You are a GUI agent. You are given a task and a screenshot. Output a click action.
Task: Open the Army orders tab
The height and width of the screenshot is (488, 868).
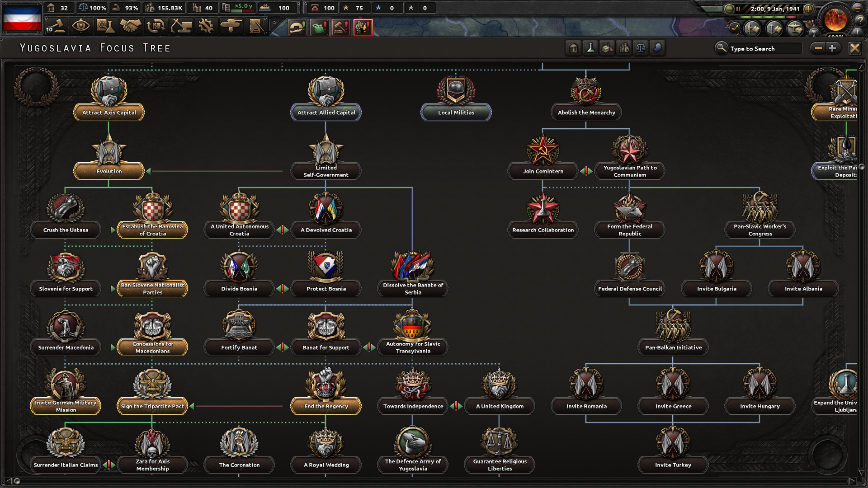tap(752, 28)
